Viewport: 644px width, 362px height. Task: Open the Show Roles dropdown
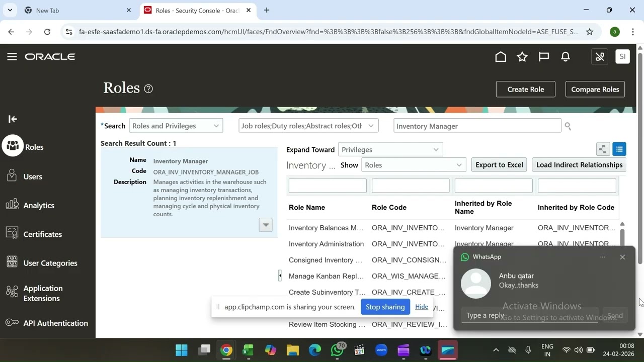tap(414, 165)
